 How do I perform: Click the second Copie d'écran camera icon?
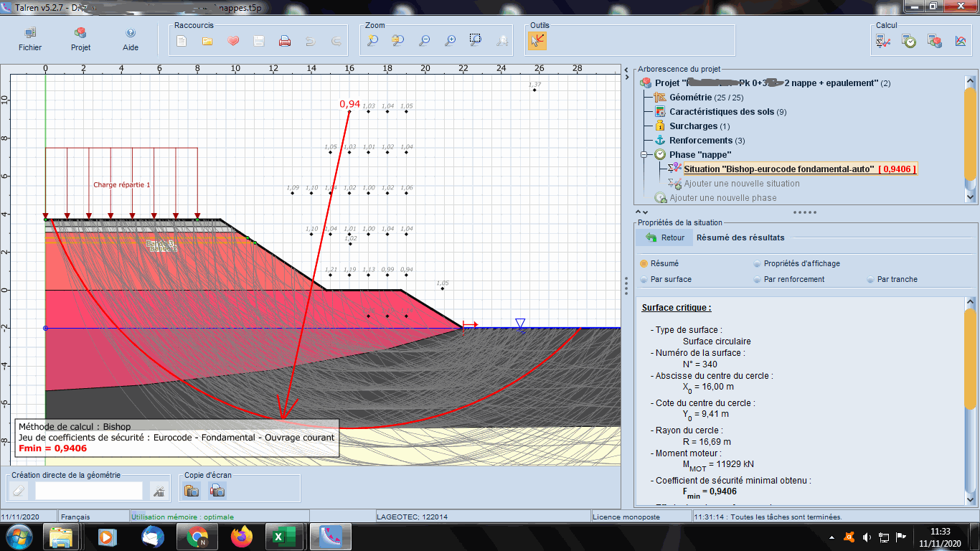click(x=217, y=491)
